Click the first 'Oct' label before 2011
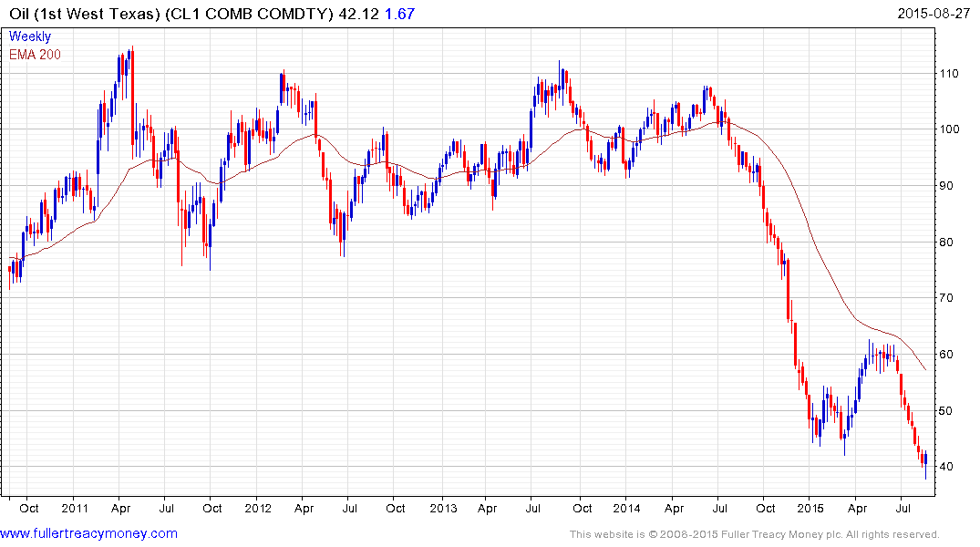Screen dimensions: 980x547 (29, 508)
